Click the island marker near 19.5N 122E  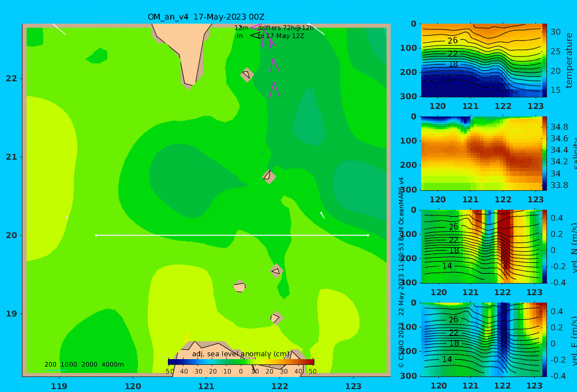(x=276, y=271)
